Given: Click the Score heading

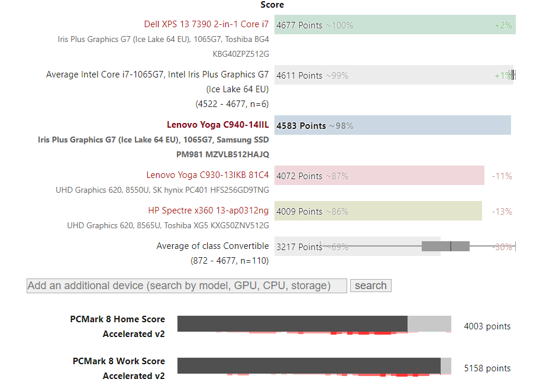Looking at the screenshot, I should click(x=272, y=5).
